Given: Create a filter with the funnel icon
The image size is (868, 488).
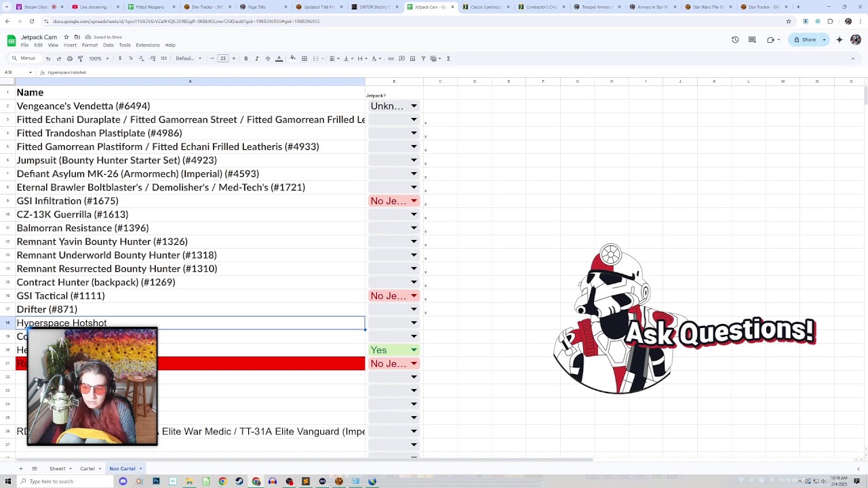Looking at the screenshot, I should coord(423,58).
